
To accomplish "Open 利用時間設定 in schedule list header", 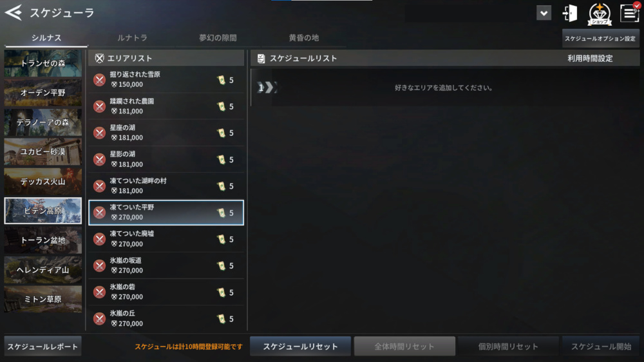I will point(590,59).
